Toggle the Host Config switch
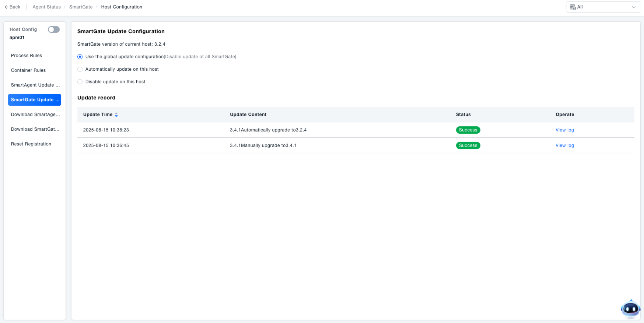Viewport: 644px width, 323px height. coord(54,29)
